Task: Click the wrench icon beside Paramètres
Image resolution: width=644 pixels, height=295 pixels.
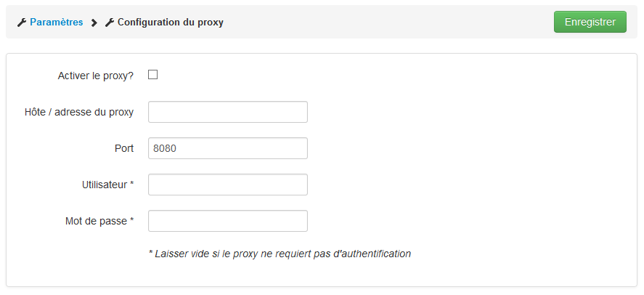Action: tap(21, 23)
